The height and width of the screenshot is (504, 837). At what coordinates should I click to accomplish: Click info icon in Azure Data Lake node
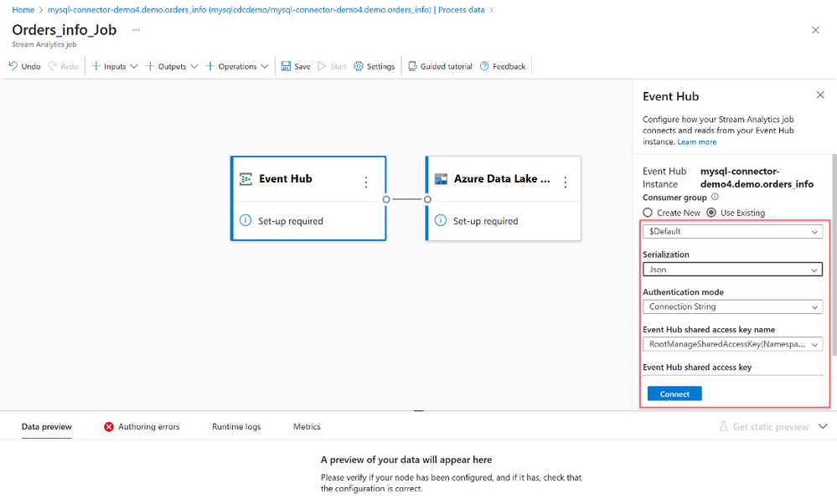441,220
